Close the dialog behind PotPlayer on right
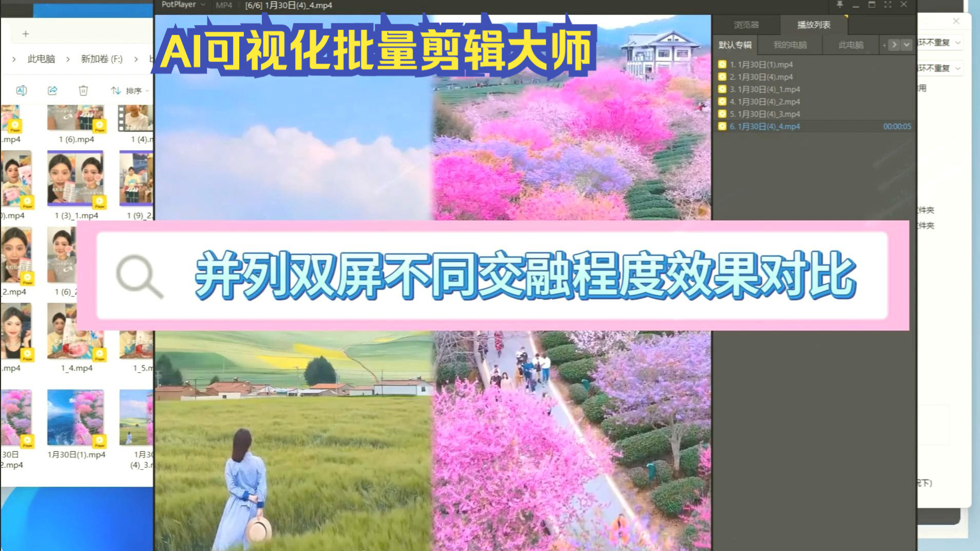 (956, 21)
